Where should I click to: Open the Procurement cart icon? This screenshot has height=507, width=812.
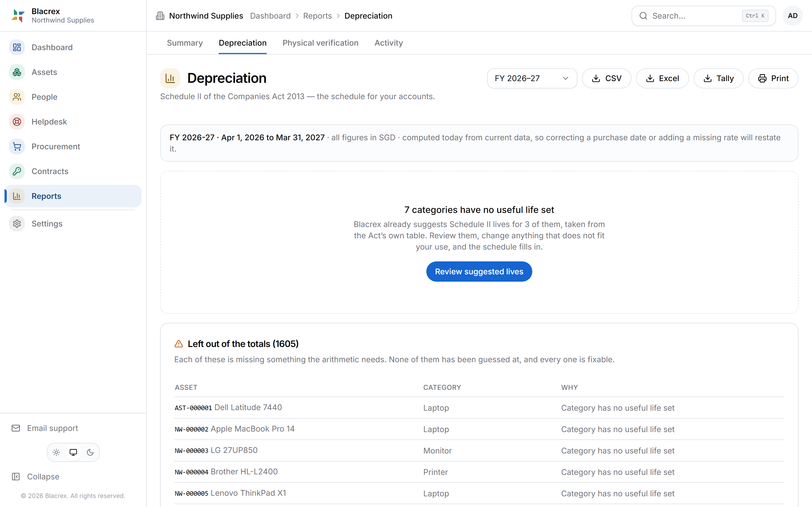tap(17, 146)
